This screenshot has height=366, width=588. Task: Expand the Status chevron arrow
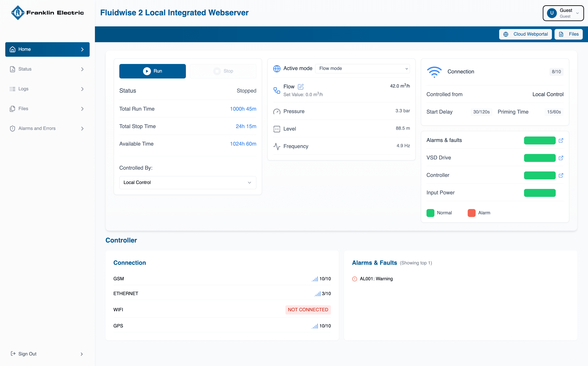(82, 69)
